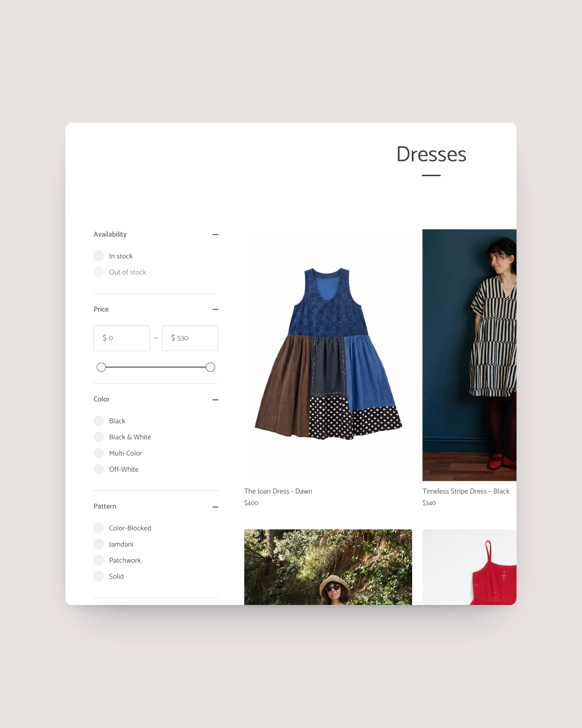Choose the Solid pattern checkbox
The image size is (582, 728).
click(99, 576)
